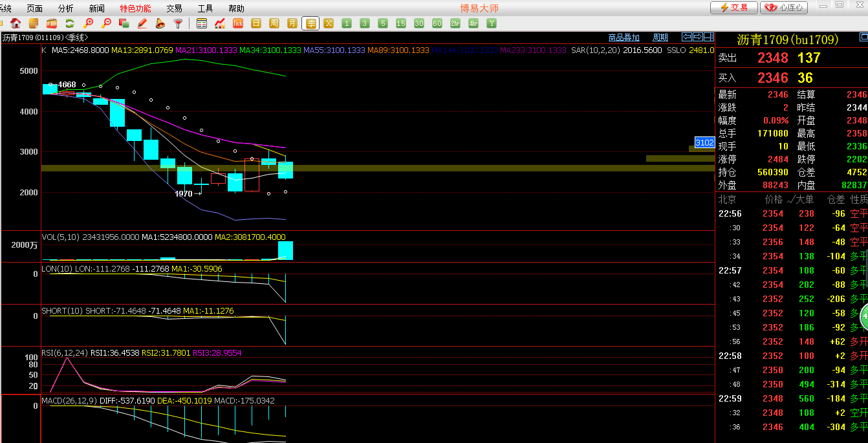Select the 1-minute period button

[347, 23]
